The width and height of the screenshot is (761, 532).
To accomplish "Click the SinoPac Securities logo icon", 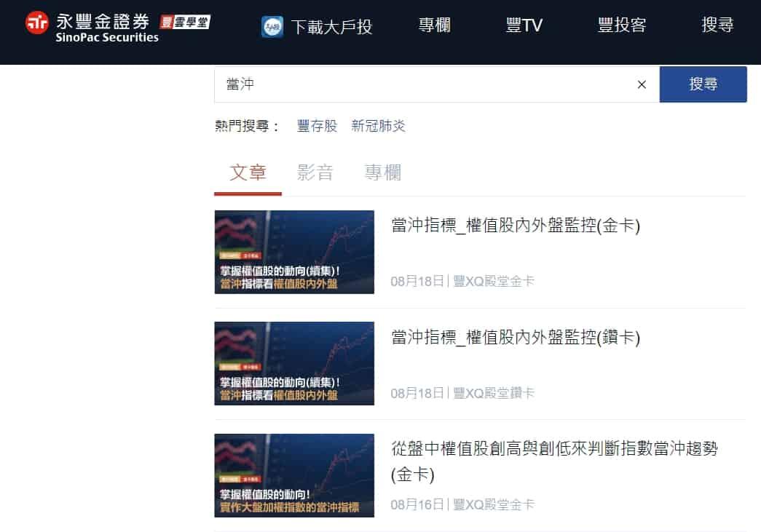I will pyautogui.click(x=37, y=23).
